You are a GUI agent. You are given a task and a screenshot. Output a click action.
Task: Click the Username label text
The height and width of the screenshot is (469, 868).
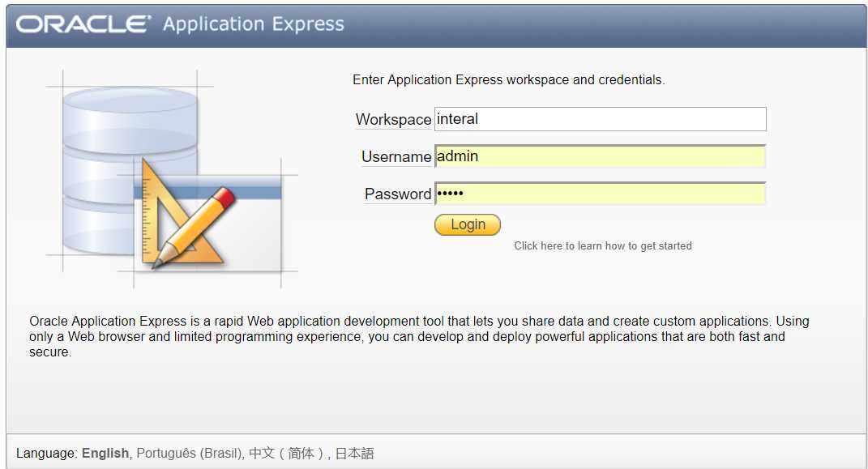point(396,156)
